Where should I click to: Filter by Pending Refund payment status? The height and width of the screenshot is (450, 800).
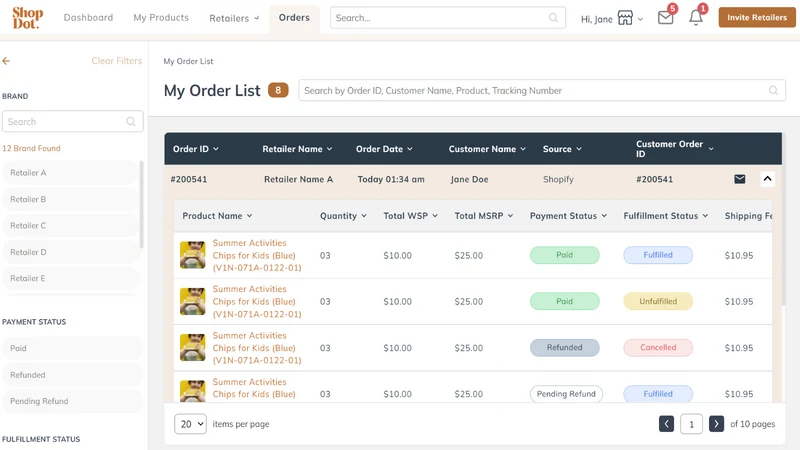tap(72, 402)
